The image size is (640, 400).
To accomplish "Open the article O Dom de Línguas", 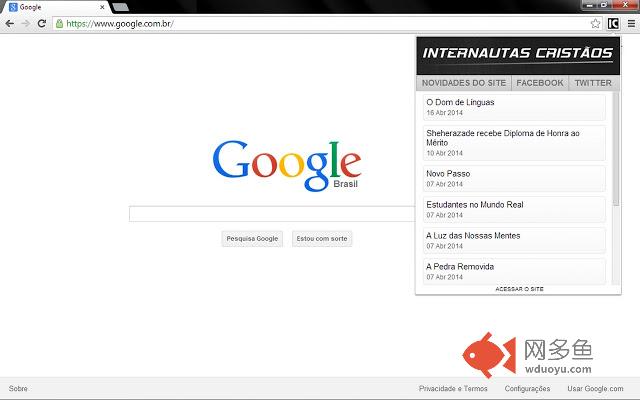I will tap(514, 107).
